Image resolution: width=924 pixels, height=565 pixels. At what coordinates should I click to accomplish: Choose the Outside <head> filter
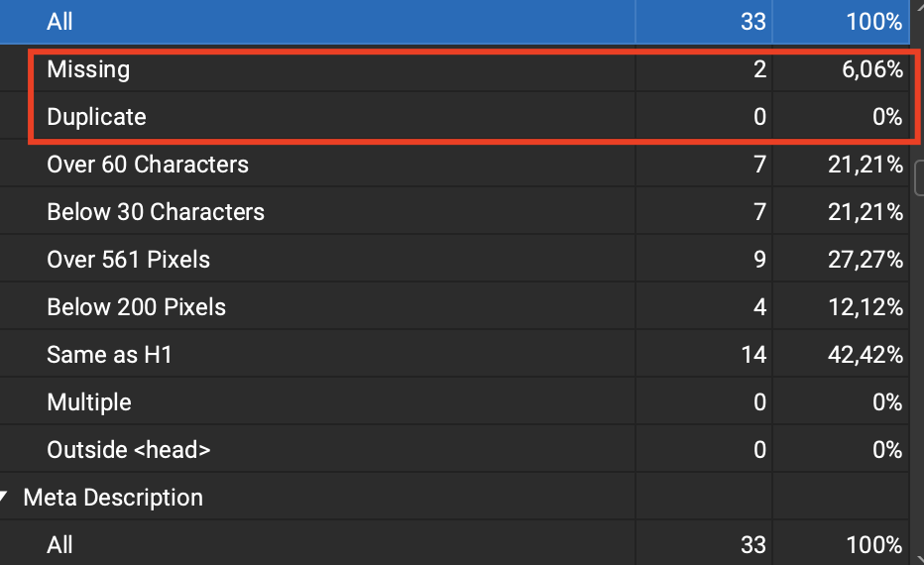pyautogui.click(x=128, y=450)
